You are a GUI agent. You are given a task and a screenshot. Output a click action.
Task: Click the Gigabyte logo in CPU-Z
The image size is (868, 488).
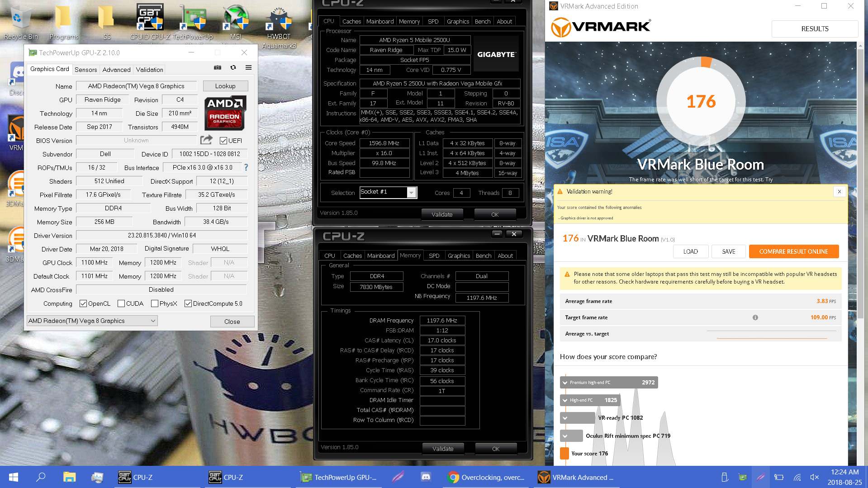[496, 54]
